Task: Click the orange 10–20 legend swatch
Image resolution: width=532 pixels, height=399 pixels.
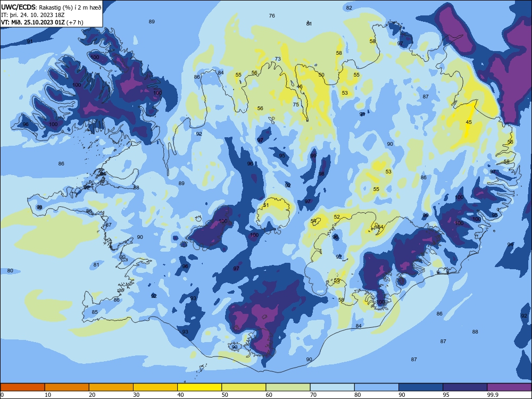Action: 67,387
